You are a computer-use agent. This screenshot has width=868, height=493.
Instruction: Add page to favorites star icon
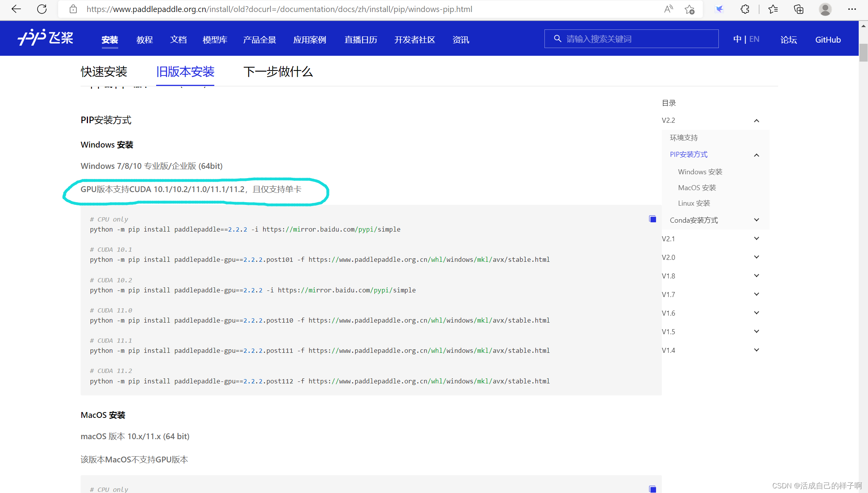coord(689,9)
